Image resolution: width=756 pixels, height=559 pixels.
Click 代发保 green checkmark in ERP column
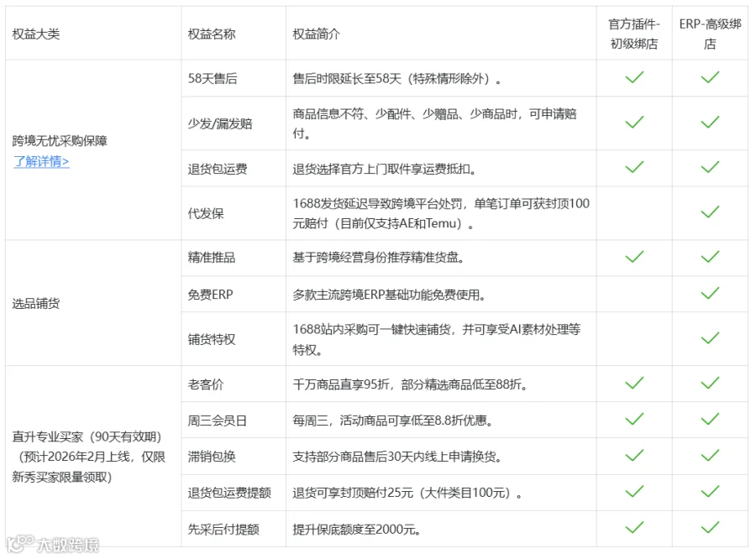[x=710, y=212]
